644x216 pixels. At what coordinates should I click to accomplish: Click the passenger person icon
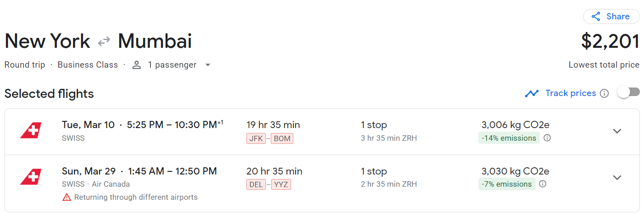(137, 65)
